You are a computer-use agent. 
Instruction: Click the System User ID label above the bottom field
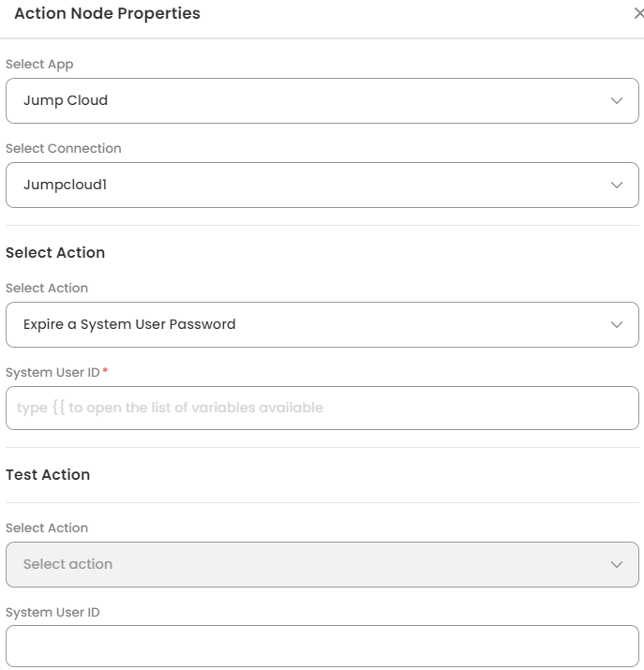coord(52,613)
